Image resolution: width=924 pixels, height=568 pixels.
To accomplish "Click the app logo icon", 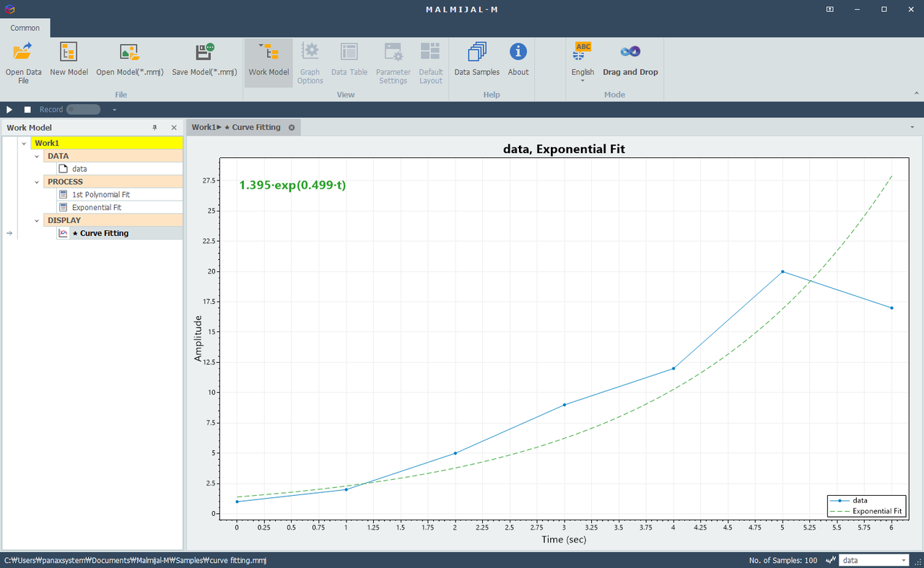I will pos(9,9).
